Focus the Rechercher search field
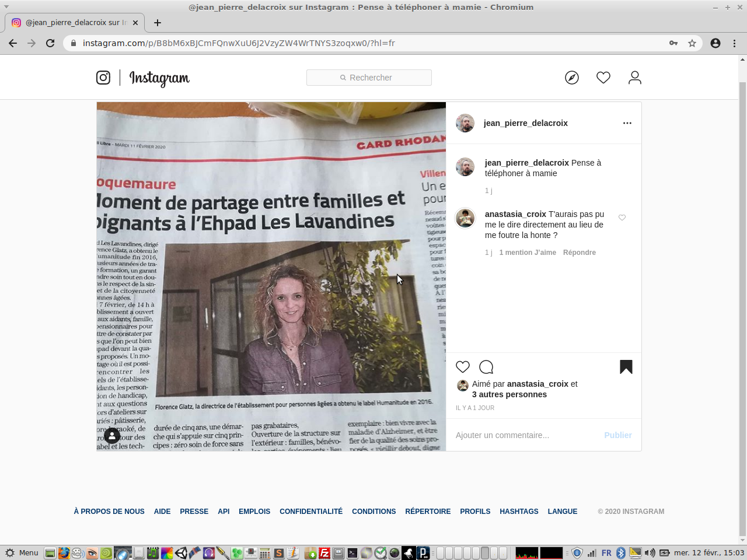Image resolution: width=747 pixels, height=560 pixels. click(369, 78)
